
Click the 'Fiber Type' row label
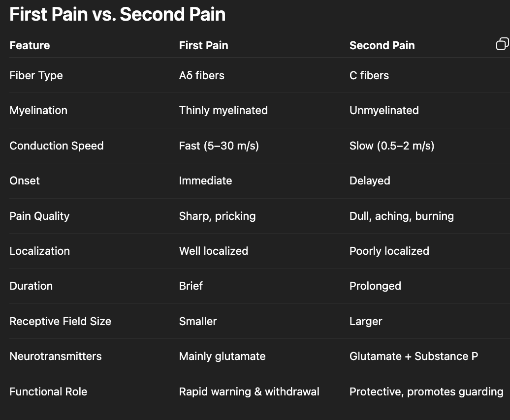click(x=36, y=75)
